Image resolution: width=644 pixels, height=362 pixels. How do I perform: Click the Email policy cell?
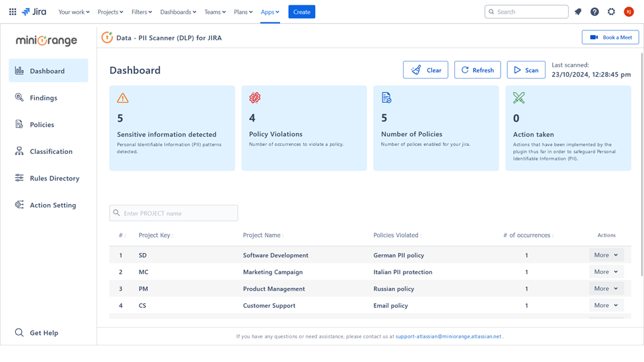[390, 306]
